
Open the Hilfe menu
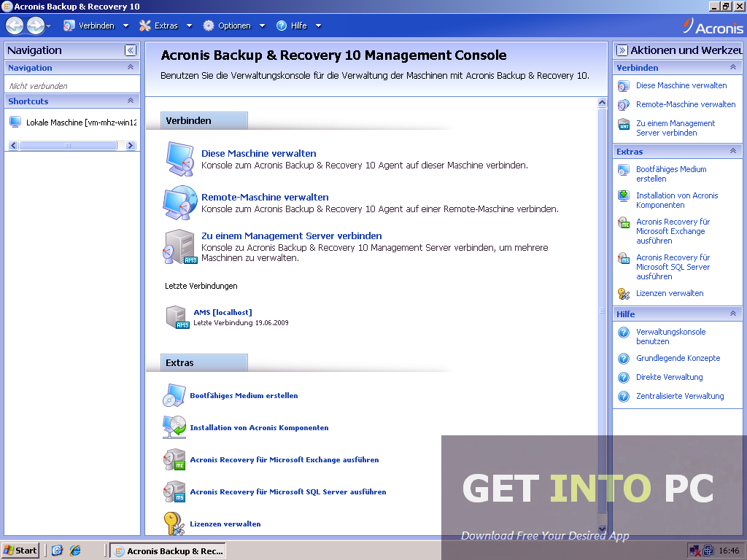(x=292, y=26)
